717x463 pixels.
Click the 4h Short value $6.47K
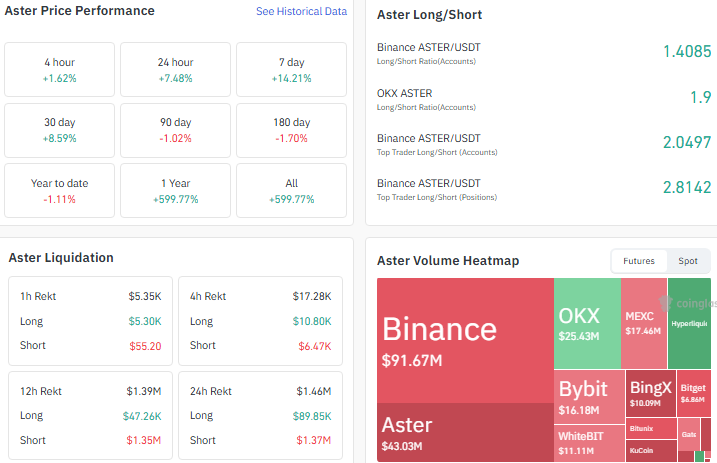(x=315, y=346)
